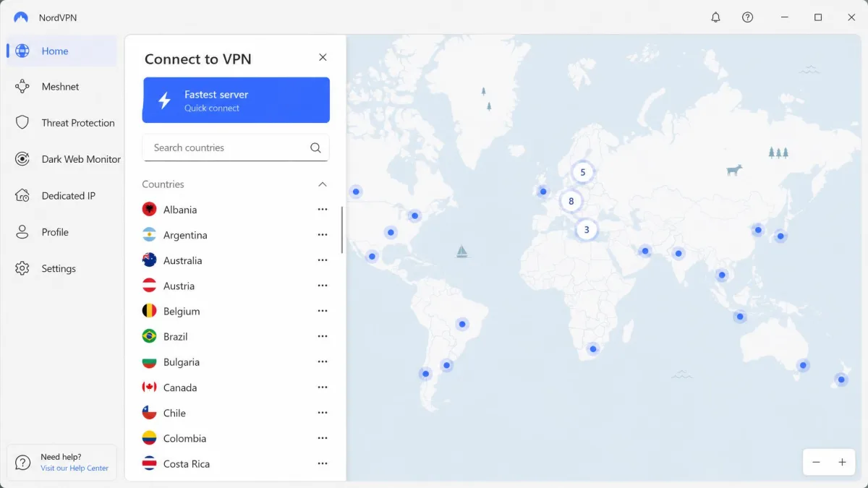Viewport: 868px width, 488px height.
Task: Visit our Help Center link
Action: coord(75,468)
